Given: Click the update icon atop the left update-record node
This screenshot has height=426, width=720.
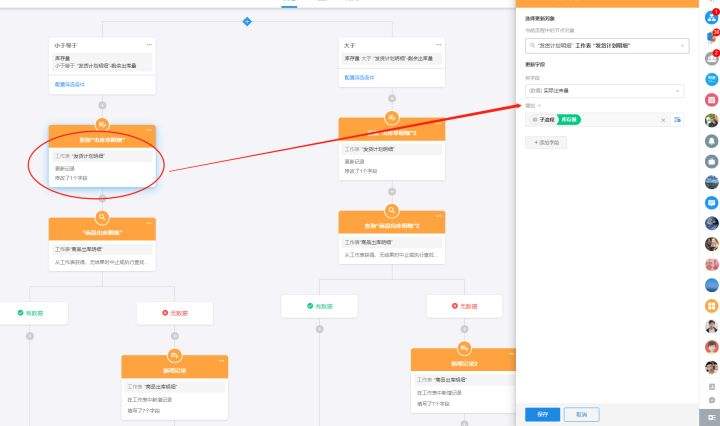Looking at the screenshot, I should click(x=102, y=124).
